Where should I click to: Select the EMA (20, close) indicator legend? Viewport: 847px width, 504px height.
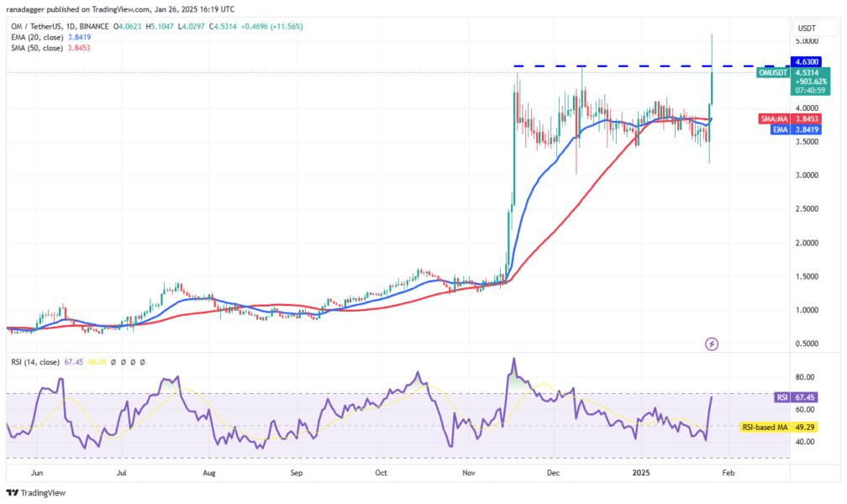(x=51, y=37)
